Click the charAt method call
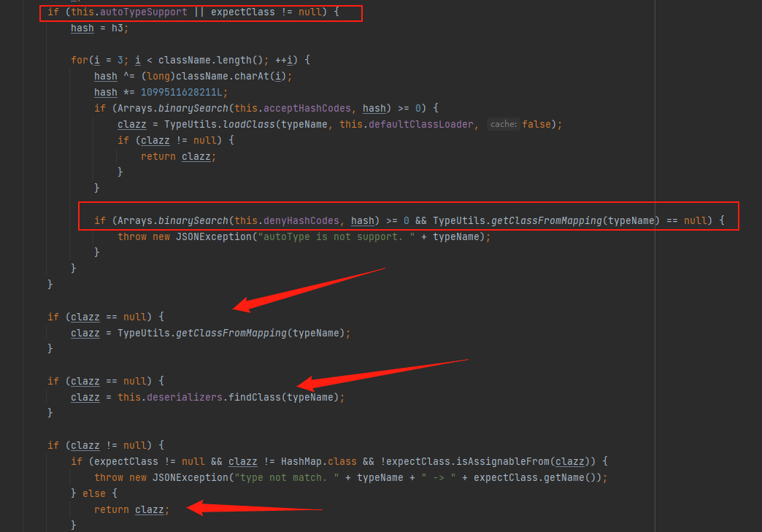Image resolution: width=762 pixels, height=532 pixels. point(252,77)
